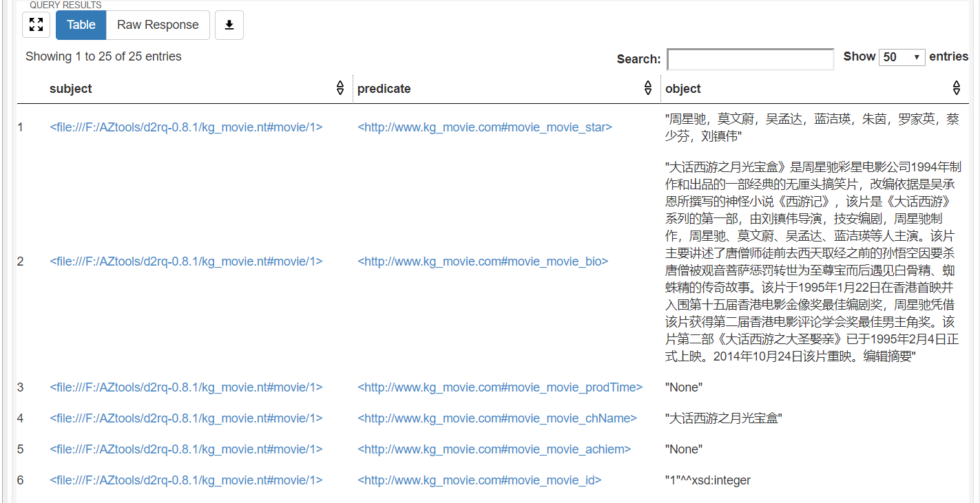The width and height of the screenshot is (980, 503).
Task: Change entries shown from 50 value
Action: (x=902, y=57)
